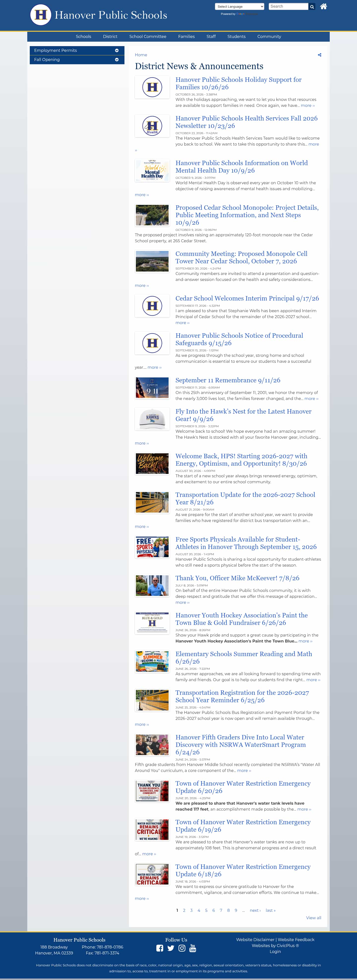The height and width of the screenshot is (980, 357).
Task: Click the home icon in header
Action: (x=323, y=6)
